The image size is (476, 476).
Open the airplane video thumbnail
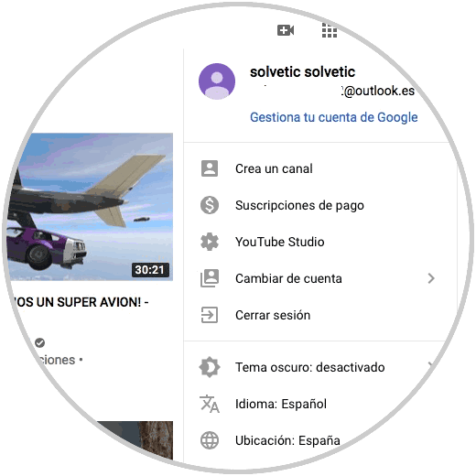[x=91, y=207]
